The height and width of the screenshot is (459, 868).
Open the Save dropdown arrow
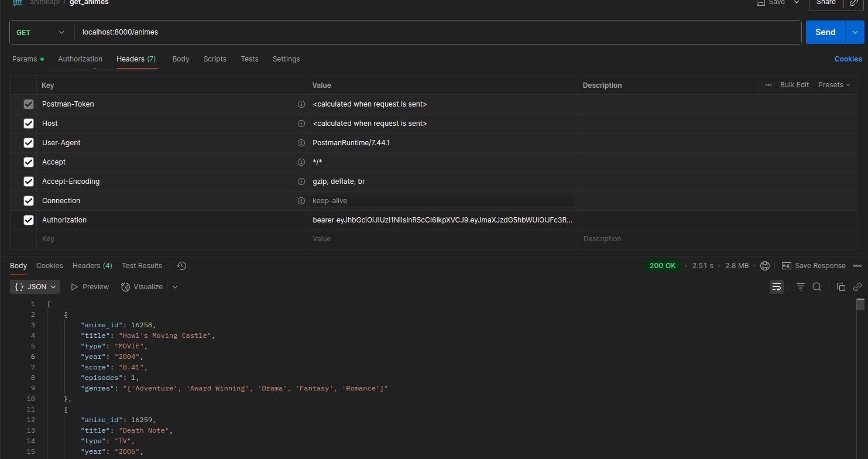click(x=796, y=2)
